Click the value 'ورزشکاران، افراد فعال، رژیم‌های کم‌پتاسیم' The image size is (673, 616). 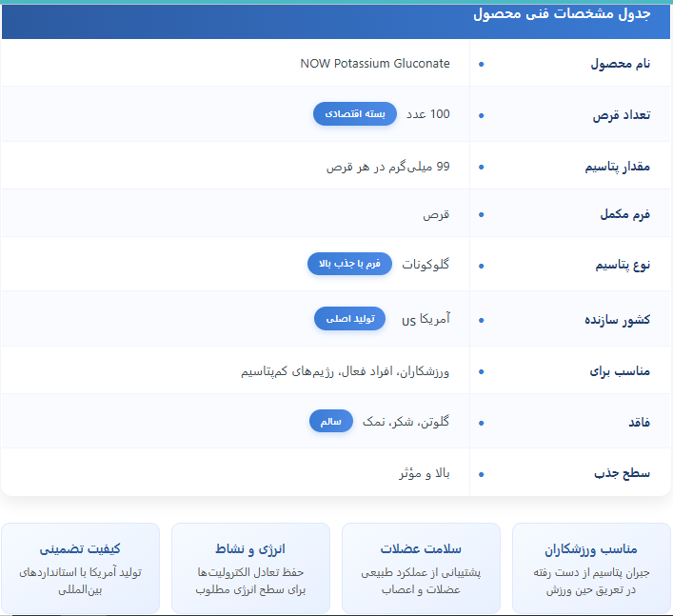[x=345, y=371]
